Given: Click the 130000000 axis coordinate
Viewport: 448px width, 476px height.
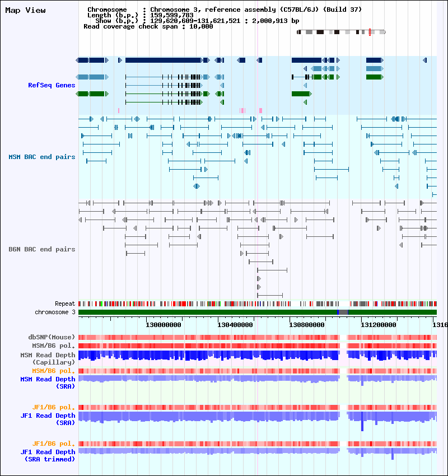Looking at the screenshot, I should point(164,325).
